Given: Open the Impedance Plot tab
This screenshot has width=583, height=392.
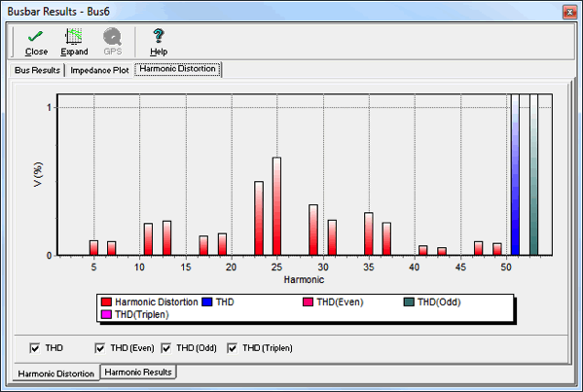Looking at the screenshot, I should coord(99,70).
